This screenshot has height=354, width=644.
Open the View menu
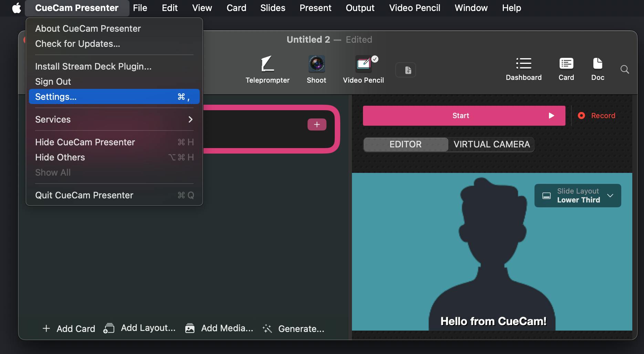202,8
